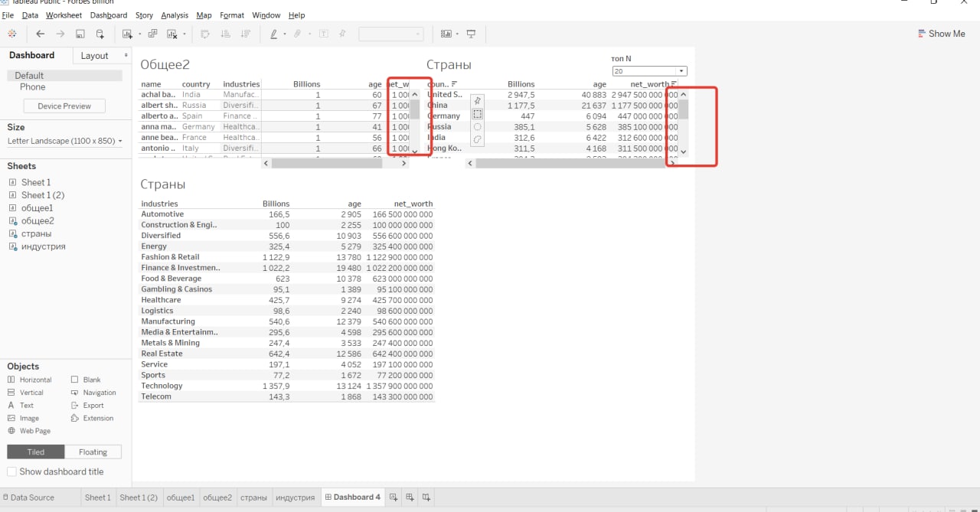Click the Show/hide cards icon

click(x=446, y=34)
